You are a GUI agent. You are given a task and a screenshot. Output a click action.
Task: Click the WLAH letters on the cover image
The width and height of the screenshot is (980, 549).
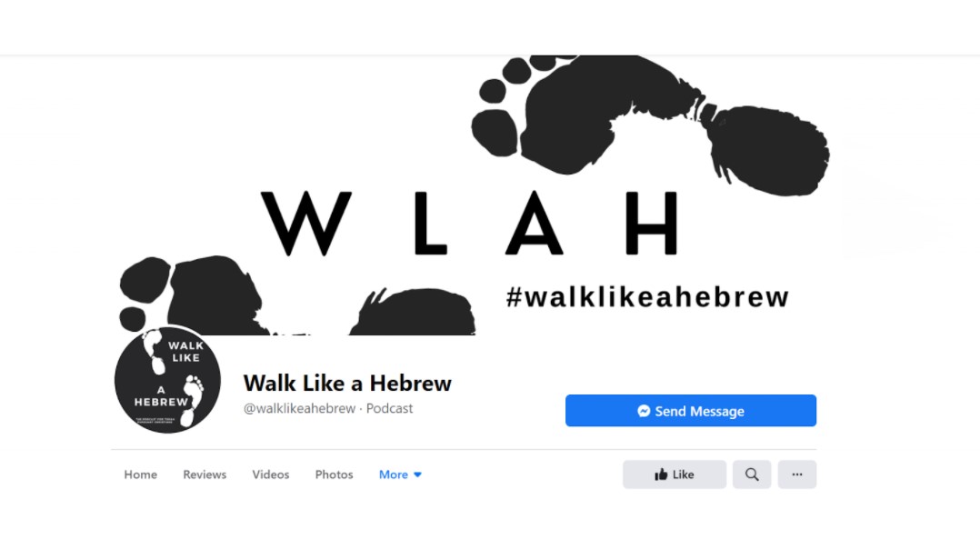click(469, 223)
